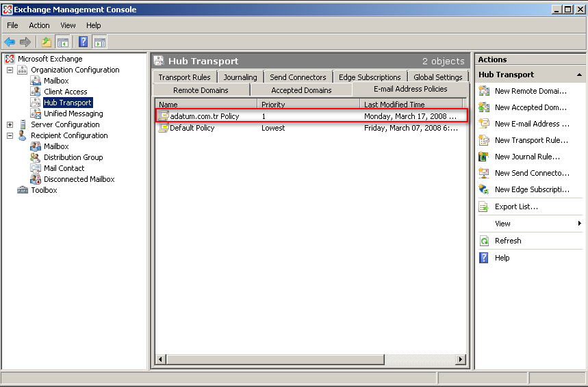Click the Disconnected Mailbox node icon
Viewport: 588px width, 387px height.
pos(36,179)
